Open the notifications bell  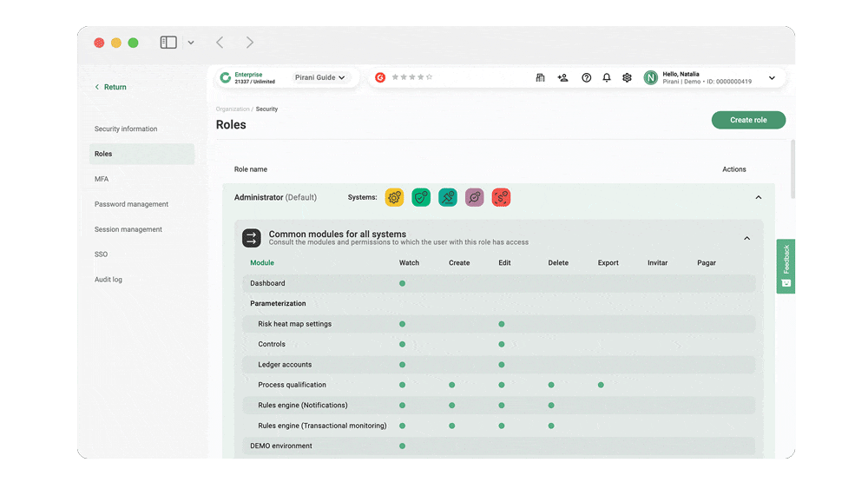pos(607,78)
